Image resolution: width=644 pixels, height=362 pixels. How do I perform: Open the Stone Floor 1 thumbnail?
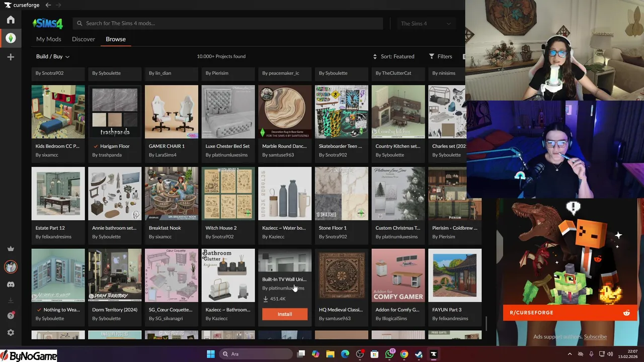click(x=342, y=194)
